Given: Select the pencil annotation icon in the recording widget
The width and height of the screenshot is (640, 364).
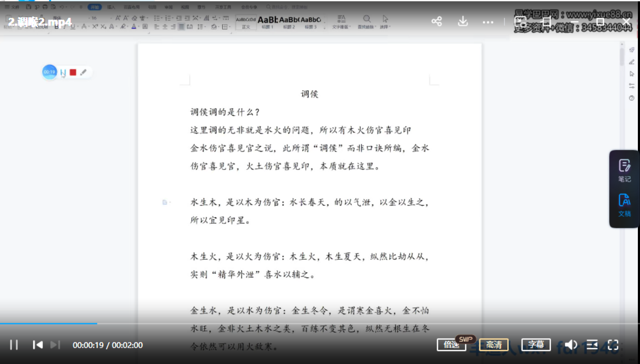Looking at the screenshot, I should pyautogui.click(x=83, y=72).
